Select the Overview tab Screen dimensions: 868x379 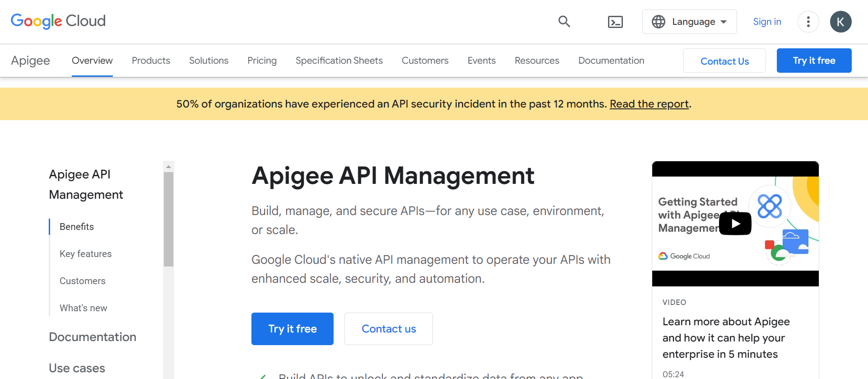click(92, 61)
